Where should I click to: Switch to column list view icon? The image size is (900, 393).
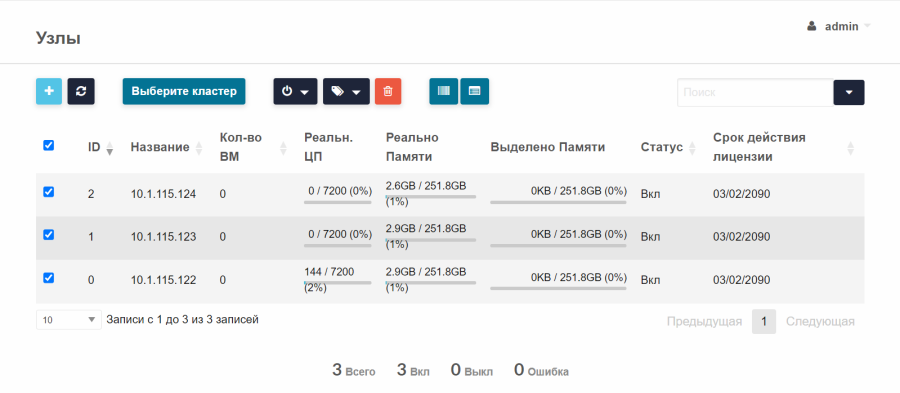[x=444, y=91]
